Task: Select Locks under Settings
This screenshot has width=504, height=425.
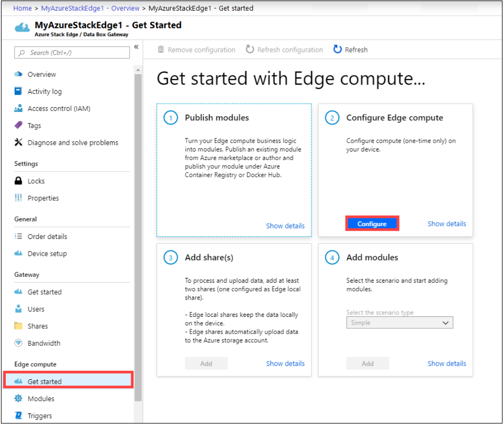Action: [x=36, y=181]
